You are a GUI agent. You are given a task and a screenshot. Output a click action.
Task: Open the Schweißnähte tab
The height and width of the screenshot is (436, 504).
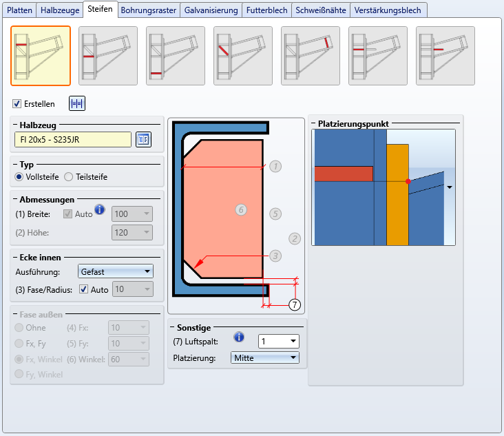(x=321, y=10)
